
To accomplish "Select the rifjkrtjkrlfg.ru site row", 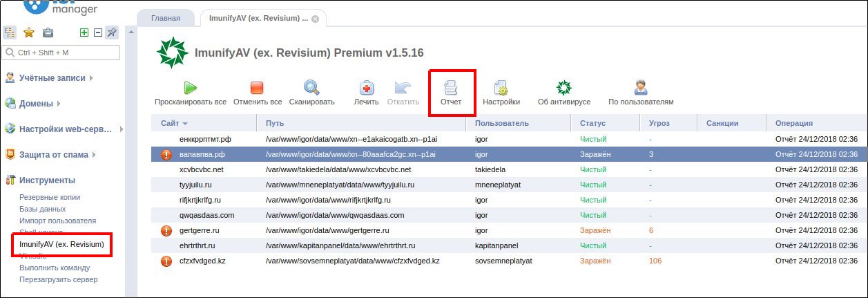I will click(510, 200).
